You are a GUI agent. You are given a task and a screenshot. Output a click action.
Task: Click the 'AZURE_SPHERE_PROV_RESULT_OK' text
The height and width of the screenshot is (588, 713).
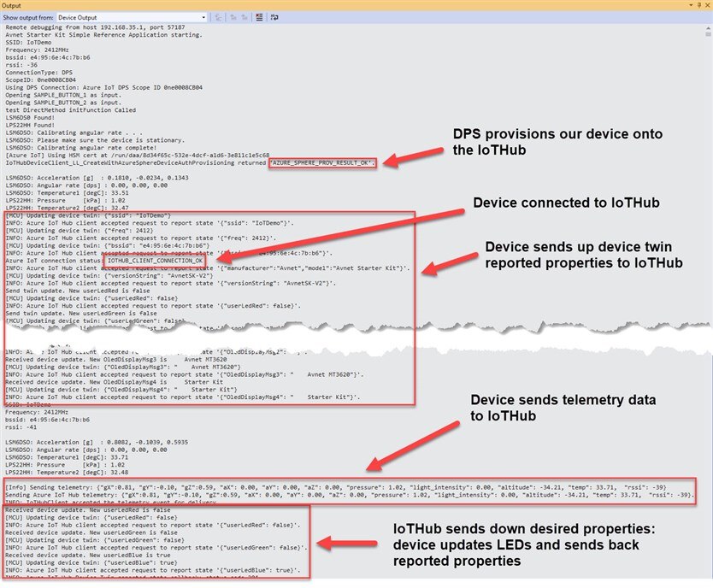click(322, 162)
